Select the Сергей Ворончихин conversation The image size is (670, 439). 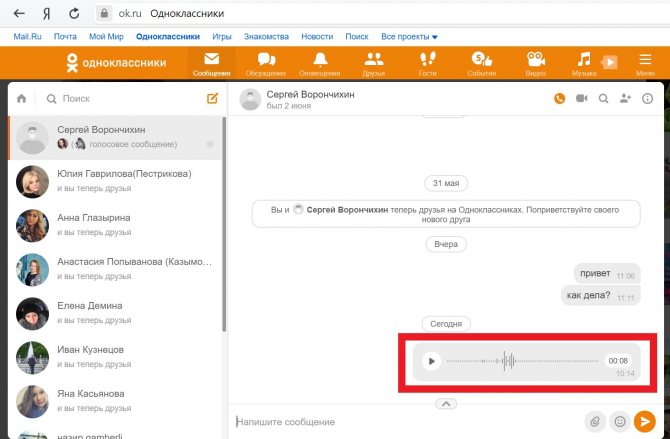(x=115, y=138)
